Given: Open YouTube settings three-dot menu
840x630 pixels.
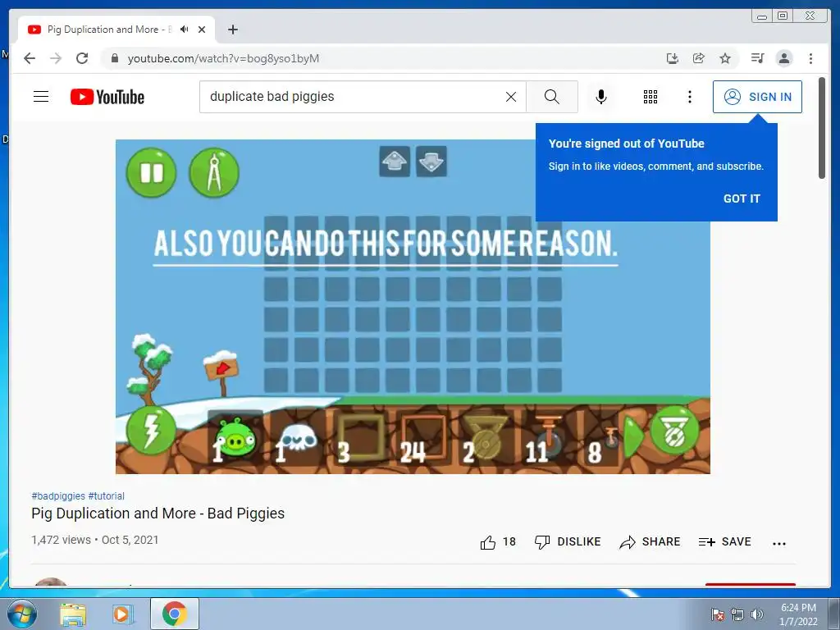Looking at the screenshot, I should click(689, 97).
